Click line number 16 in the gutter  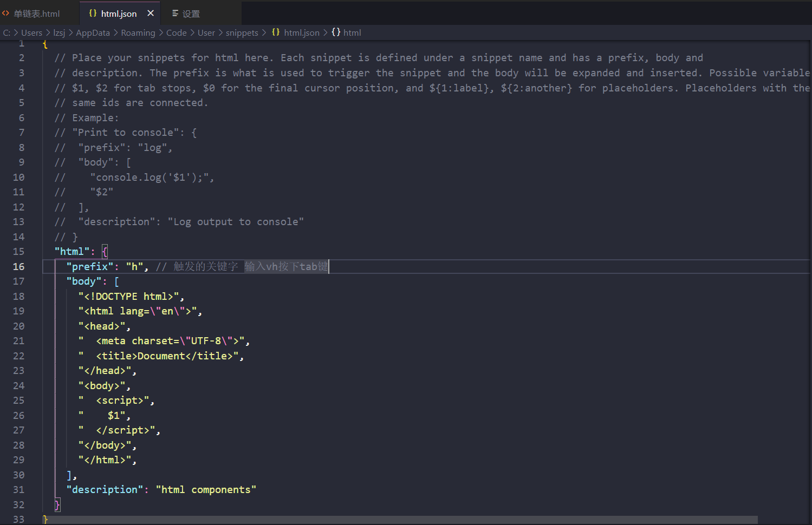[x=18, y=266]
